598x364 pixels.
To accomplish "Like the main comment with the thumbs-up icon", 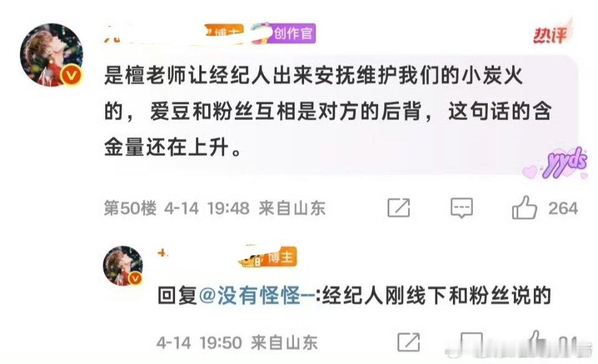I will pos(524,207).
